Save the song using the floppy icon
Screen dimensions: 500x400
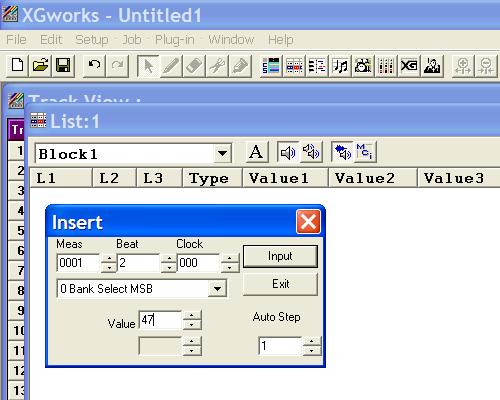point(63,65)
